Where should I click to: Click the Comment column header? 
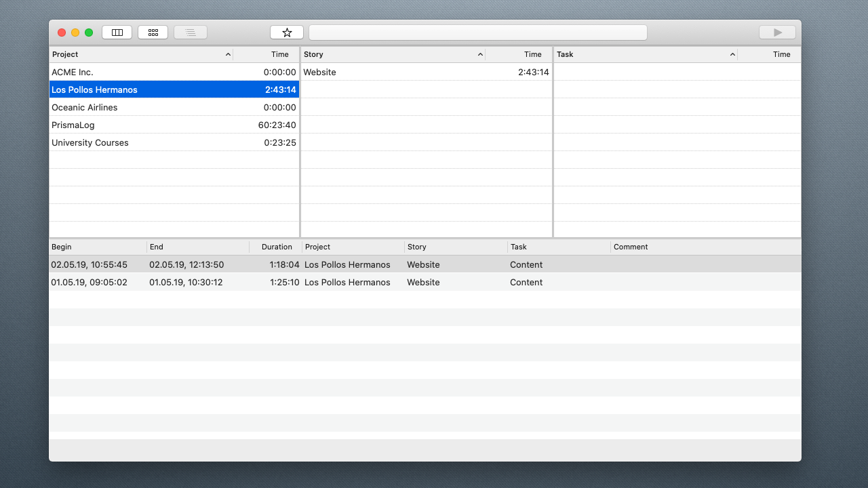point(706,247)
